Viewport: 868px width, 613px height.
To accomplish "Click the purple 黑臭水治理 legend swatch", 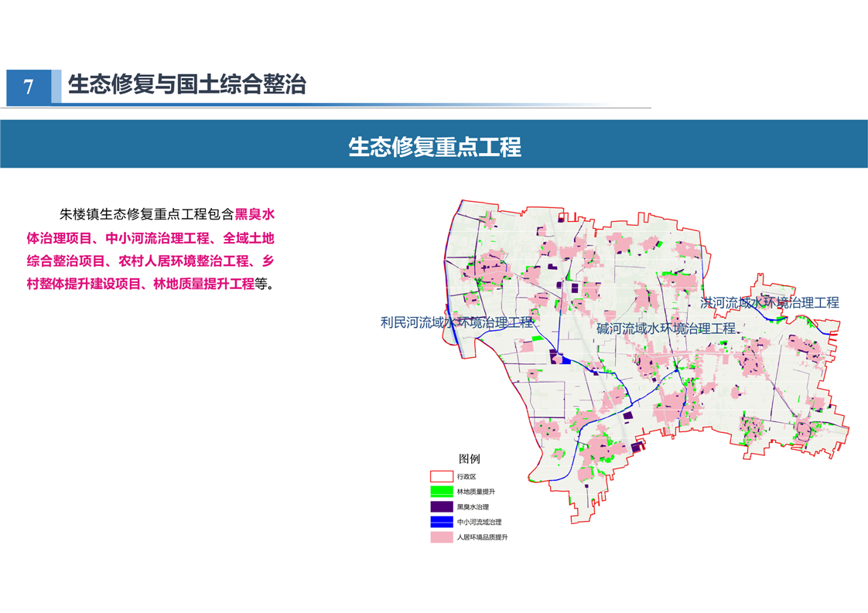I will [441, 507].
